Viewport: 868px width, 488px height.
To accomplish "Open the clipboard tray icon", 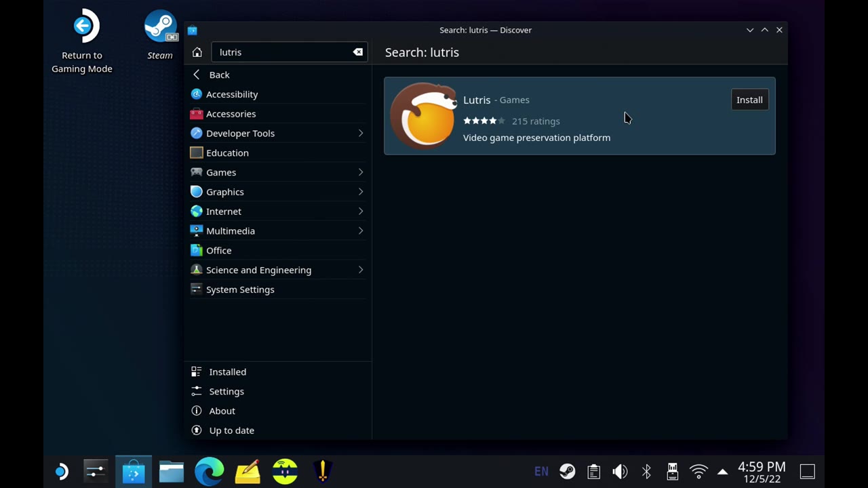I will (594, 471).
